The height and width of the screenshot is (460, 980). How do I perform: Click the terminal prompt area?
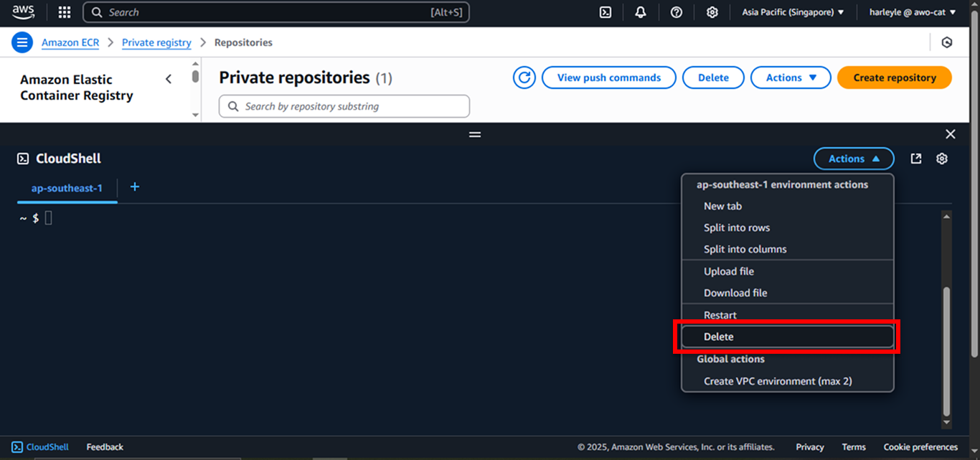click(36, 218)
